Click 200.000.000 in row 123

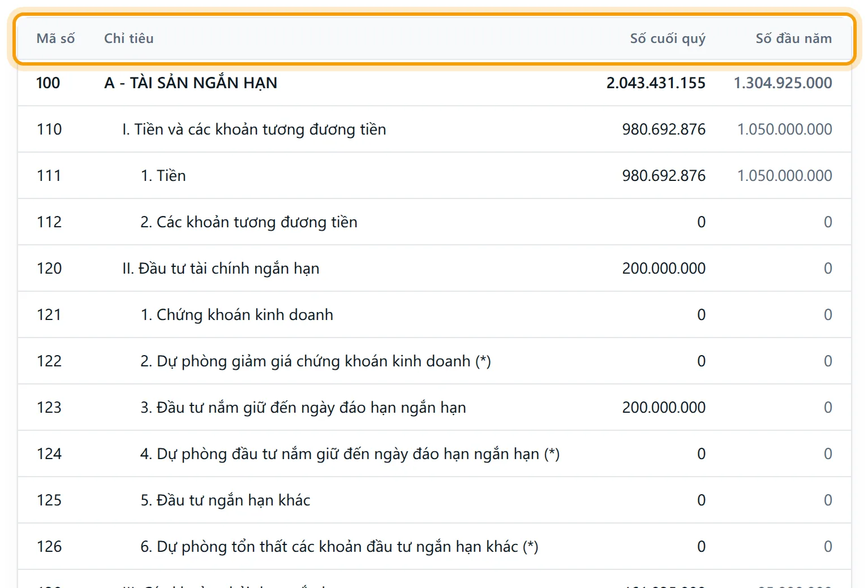664,408
